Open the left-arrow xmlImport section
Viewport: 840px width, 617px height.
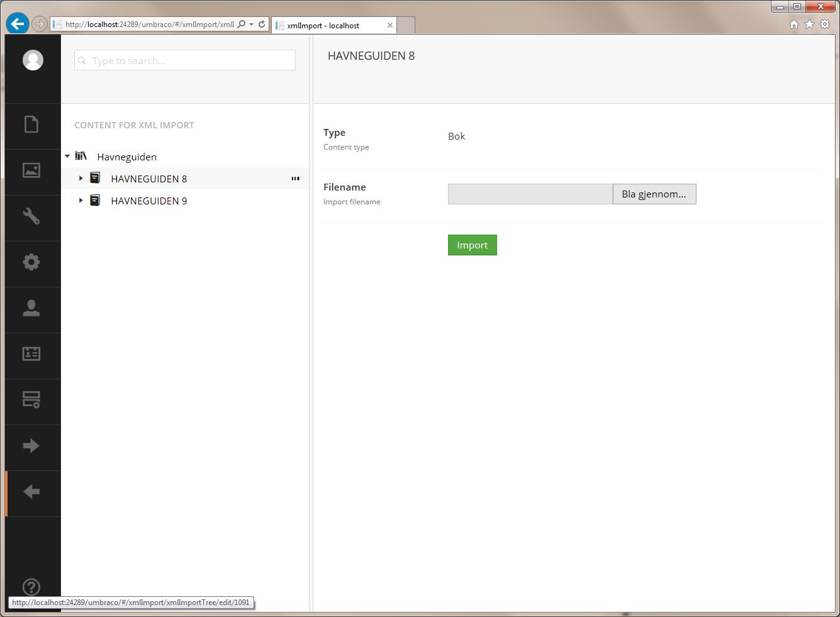click(31, 492)
